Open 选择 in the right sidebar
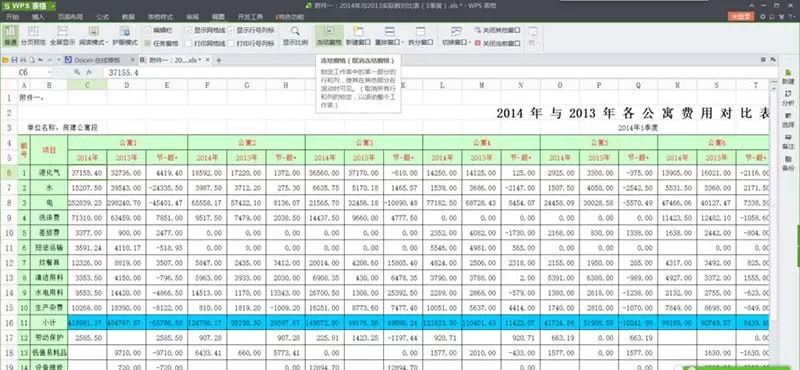Screen dimensions: 800x370 click(x=788, y=120)
